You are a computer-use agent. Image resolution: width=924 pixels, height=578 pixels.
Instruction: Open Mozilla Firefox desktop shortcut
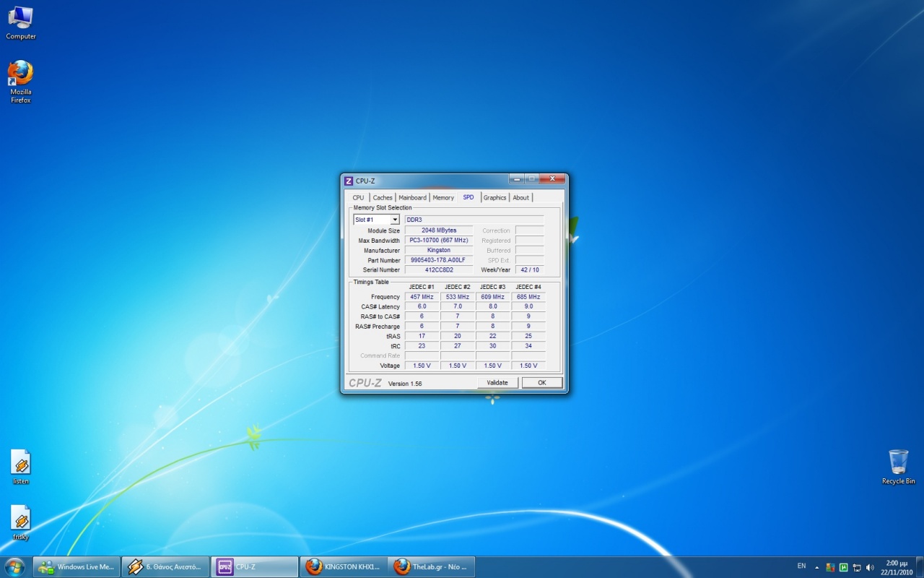click(x=20, y=74)
